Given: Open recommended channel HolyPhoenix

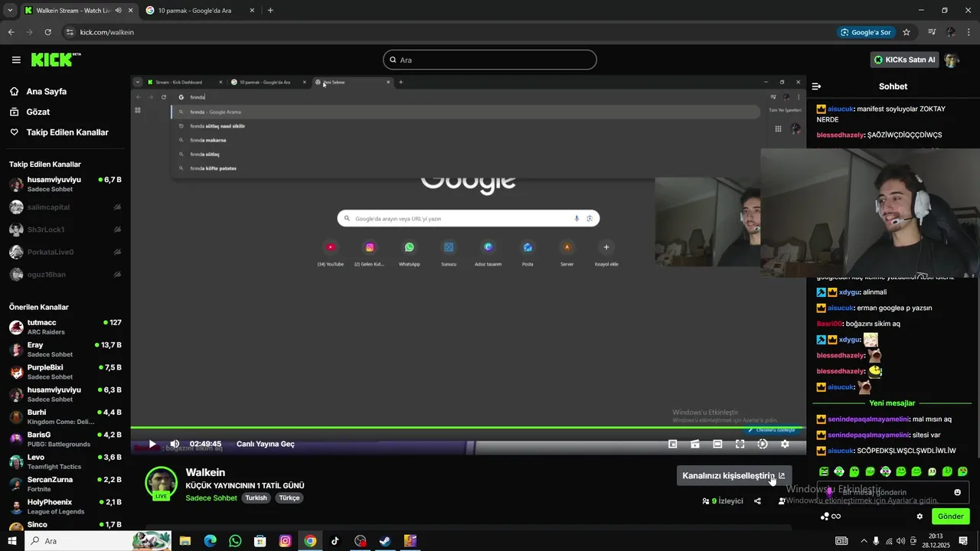Looking at the screenshot, I should tap(65, 507).
